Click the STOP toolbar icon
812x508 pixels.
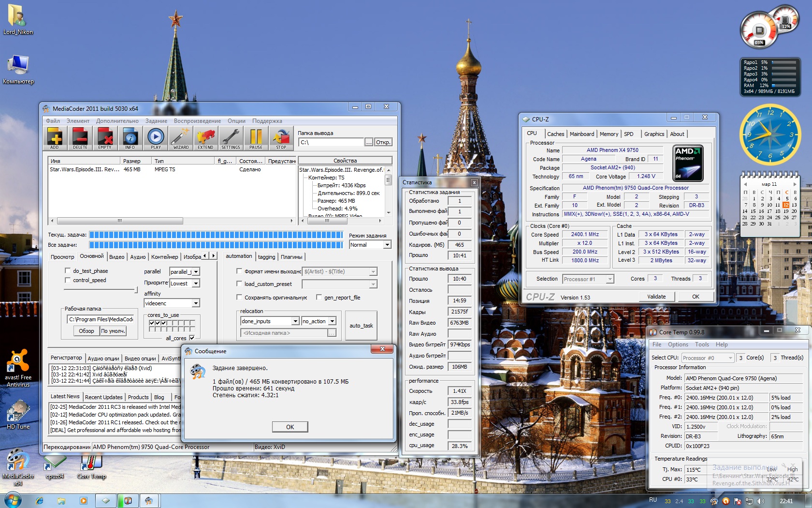click(x=281, y=138)
